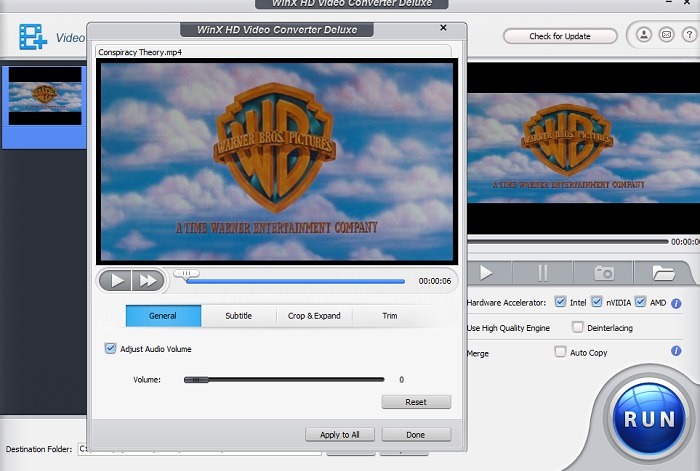
Task: Play video in the edit dialog
Action: click(x=116, y=281)
